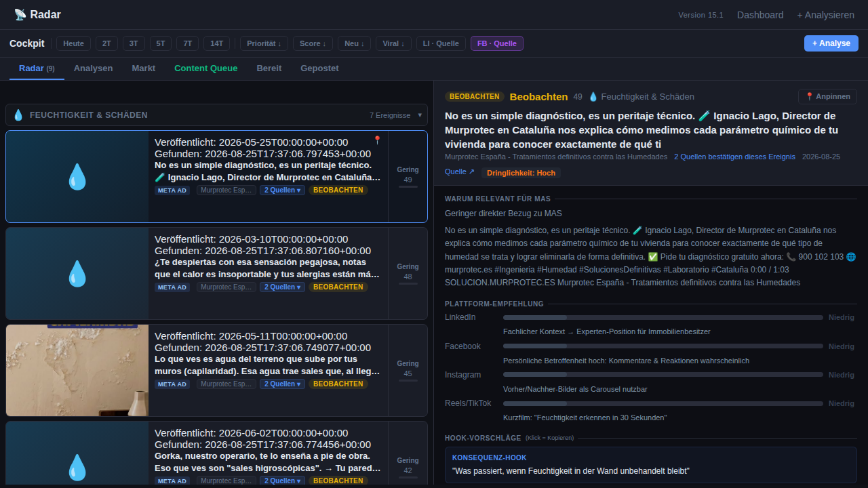This screenshot has height=488, width=868.
Task: Select the Ignacio Lago card thumbnail
Action: (77, 176)
